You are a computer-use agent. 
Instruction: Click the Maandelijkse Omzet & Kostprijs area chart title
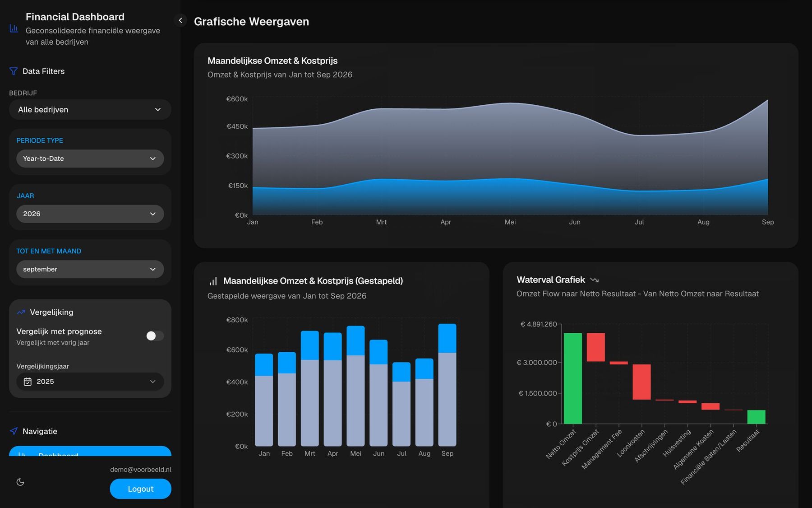(x=272, y=61)
